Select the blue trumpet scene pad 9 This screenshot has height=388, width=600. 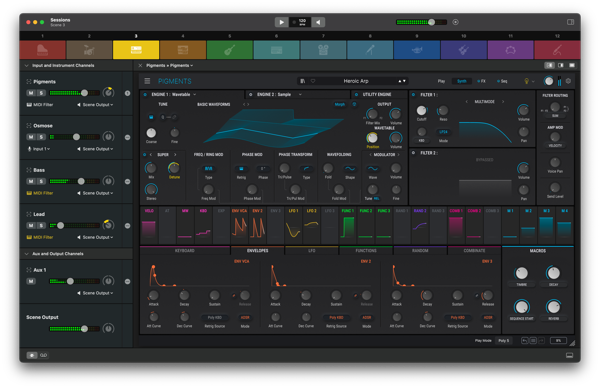(x=417, y=50)
